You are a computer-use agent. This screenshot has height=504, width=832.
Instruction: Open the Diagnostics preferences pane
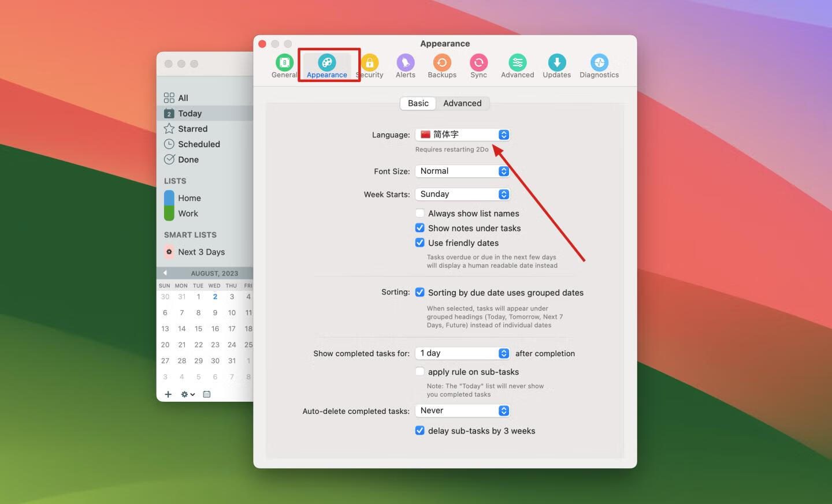[599, 66]
